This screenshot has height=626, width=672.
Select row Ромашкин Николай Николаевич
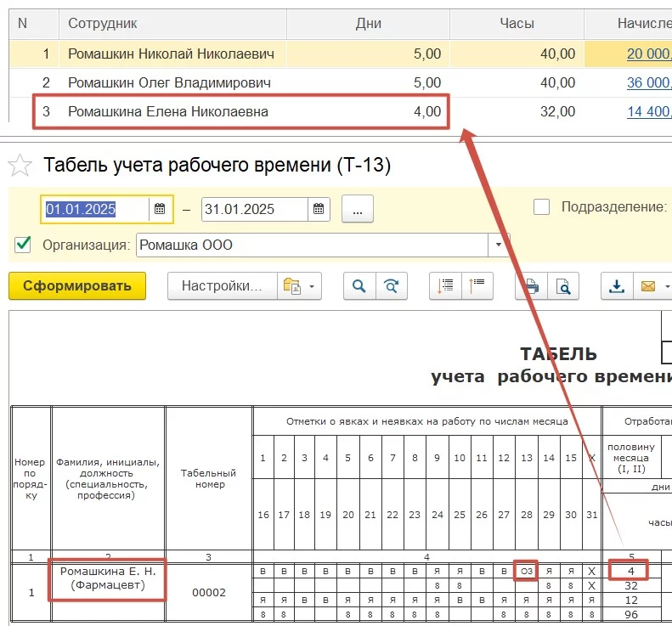pos(341,54)
